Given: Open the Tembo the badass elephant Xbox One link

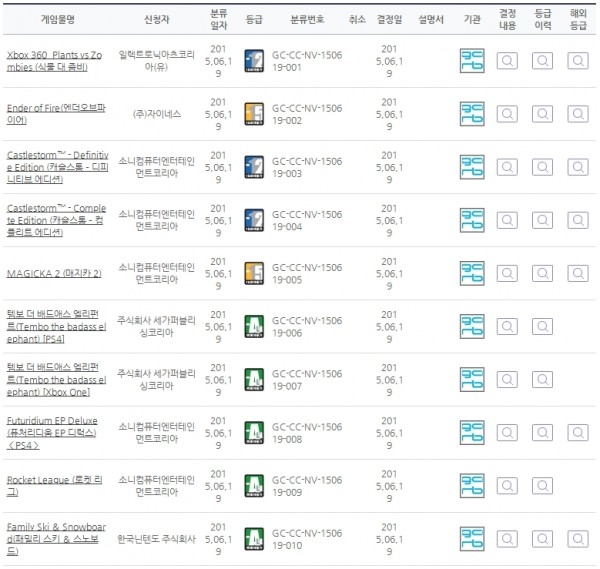Looking at the screenshot, I should [56, 379].
